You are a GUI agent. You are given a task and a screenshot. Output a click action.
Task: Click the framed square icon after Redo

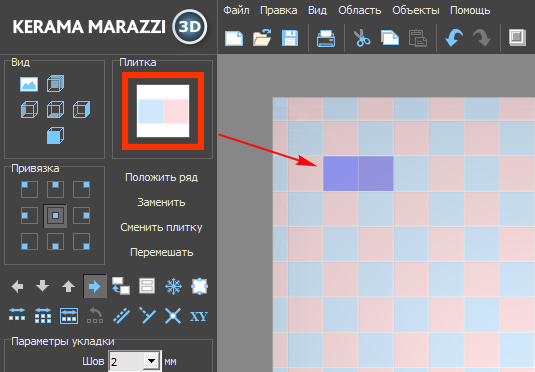click(518, 37)
